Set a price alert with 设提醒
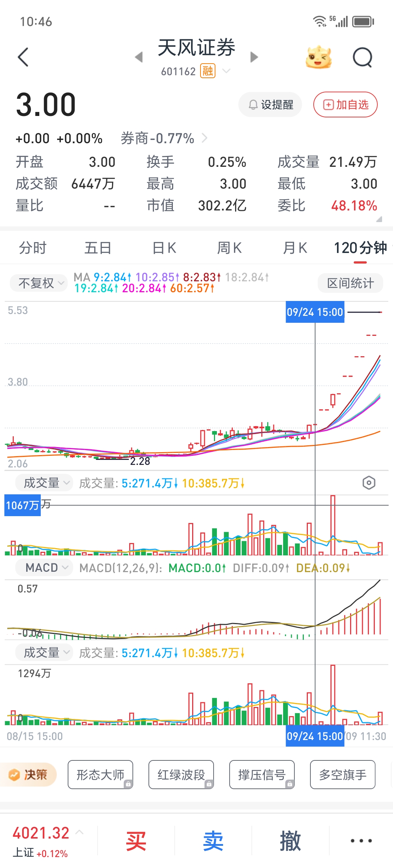Image resolution: width=393 pixels, height=868 pixels. coord(270,105)
